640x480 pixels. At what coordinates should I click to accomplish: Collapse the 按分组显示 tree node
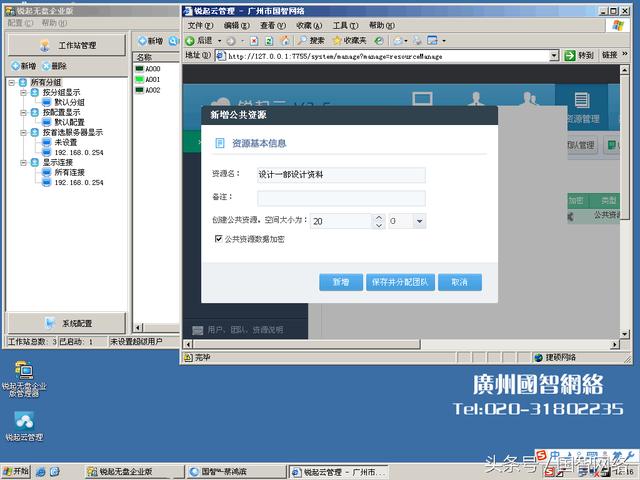click(24, 93)
